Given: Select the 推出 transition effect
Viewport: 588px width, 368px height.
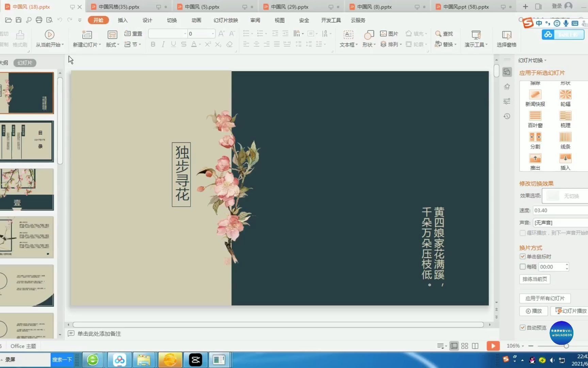Looking at the screenshot, I should tap(535, 162).
